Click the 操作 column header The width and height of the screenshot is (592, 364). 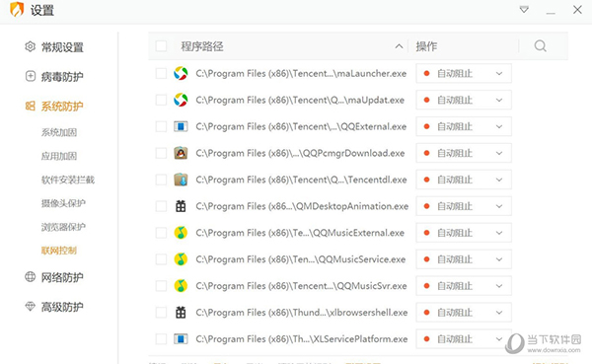point(426,46)
